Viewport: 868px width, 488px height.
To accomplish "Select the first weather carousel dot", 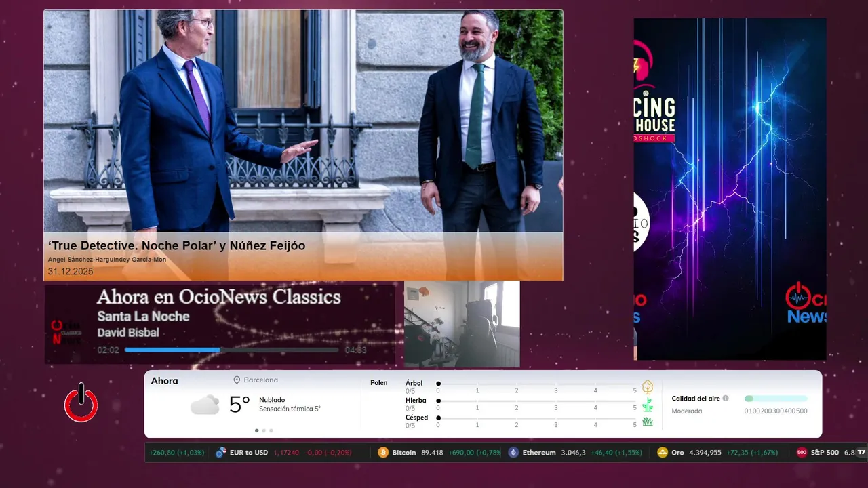I will click(x=256, y=430).
